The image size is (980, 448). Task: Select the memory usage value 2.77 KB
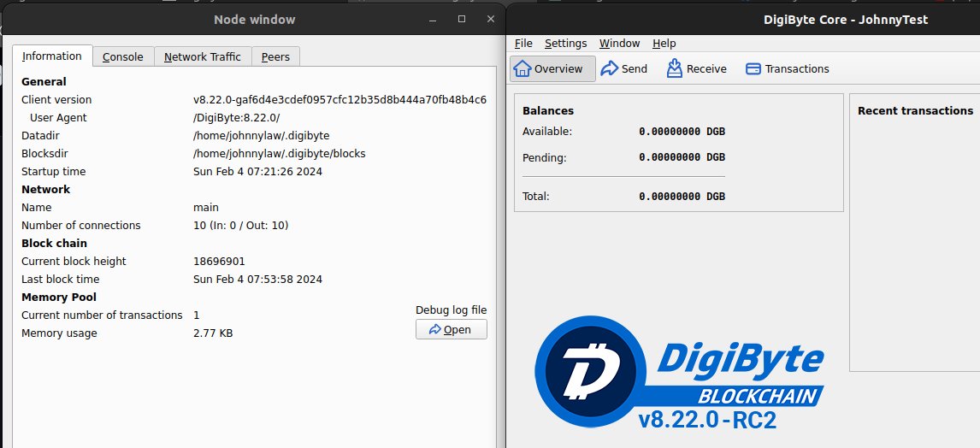click(x=213, y=333)
